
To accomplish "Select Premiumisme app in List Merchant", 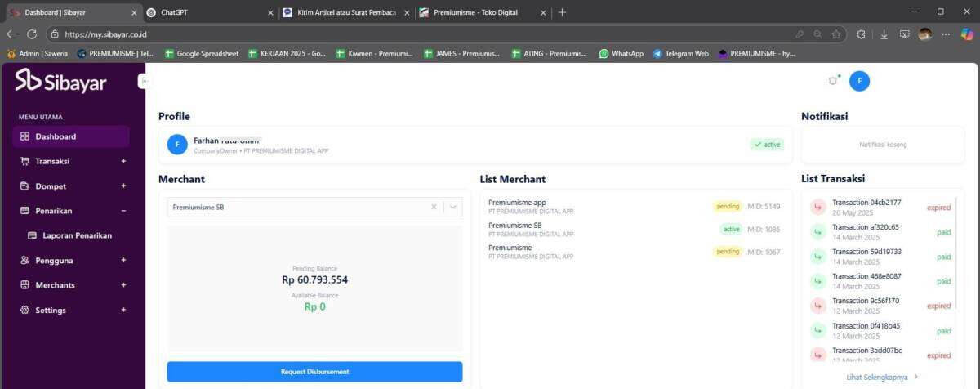I will coord(635,207).
